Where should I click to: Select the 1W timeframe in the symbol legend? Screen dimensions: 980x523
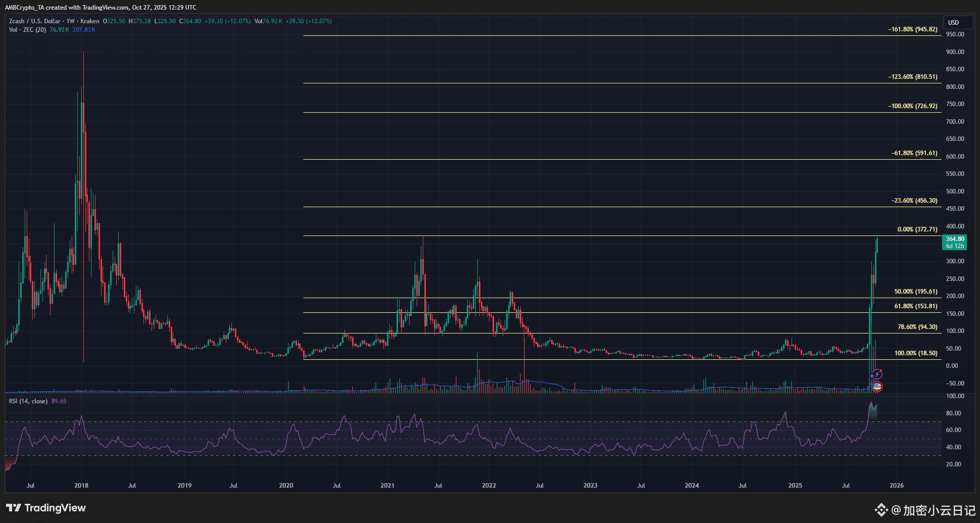[x=70, y=21]
